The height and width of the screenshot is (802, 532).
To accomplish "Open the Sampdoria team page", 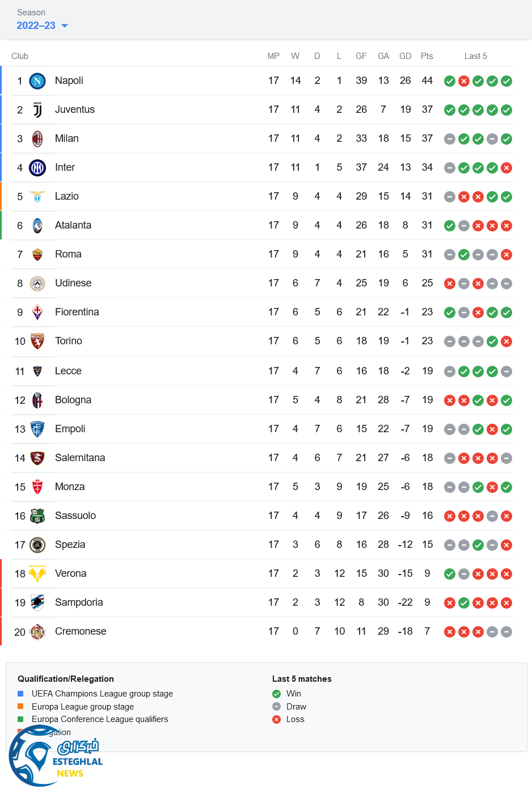I will (79, 602).
